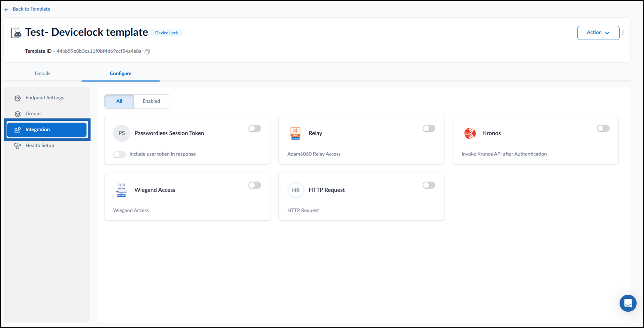Click the Integration sidebar icon
Viewport: 644px width, 328px height.
(x=18, y=130)
